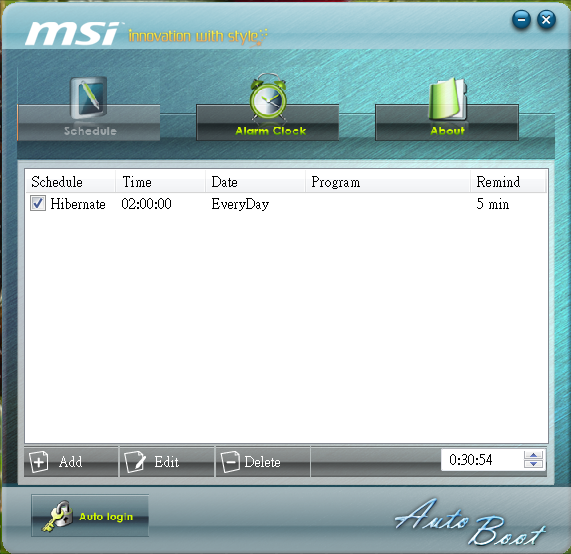Minimize the MSI Auto Boot window
The image size is (571, 554).
coord(521,19)
